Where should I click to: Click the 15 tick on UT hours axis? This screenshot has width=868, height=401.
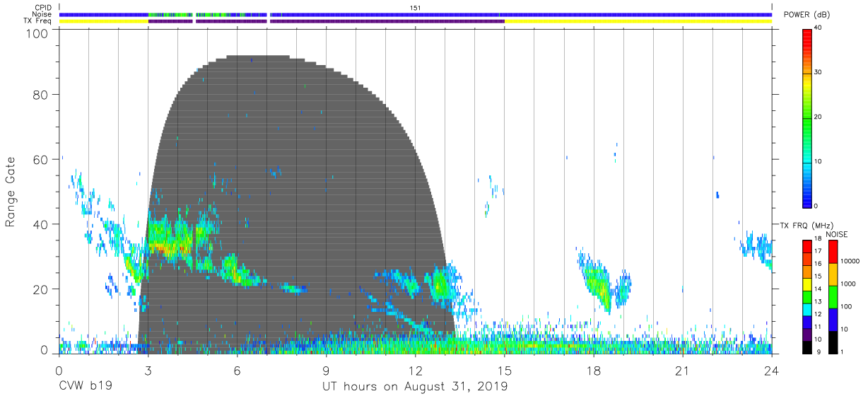click(x=505, y=371)
